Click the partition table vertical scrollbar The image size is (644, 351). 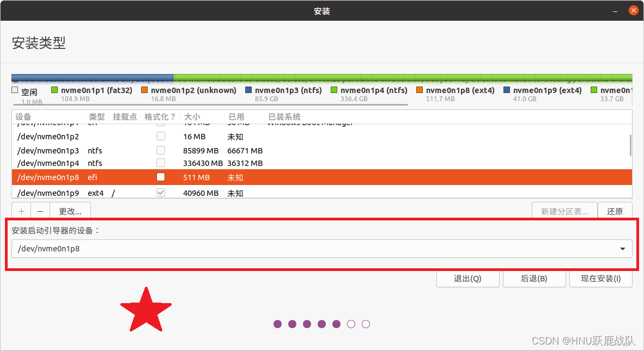[x=630, y=145]
